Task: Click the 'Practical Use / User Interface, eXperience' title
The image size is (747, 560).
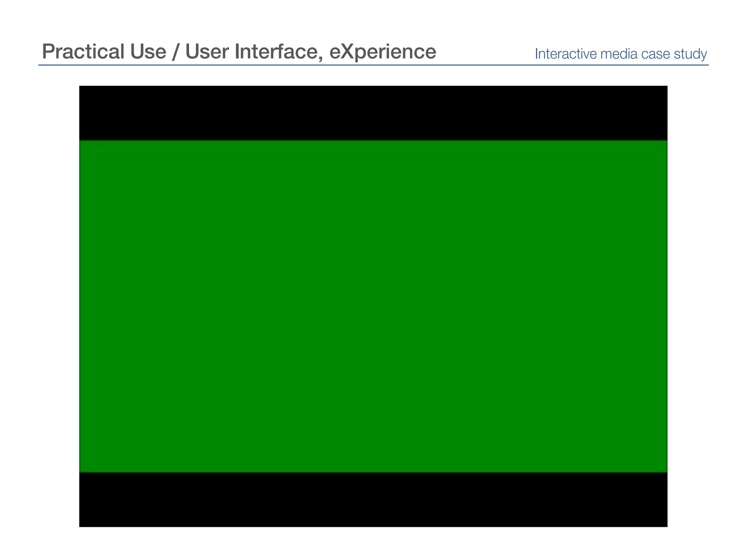Action: pos(239,51)
